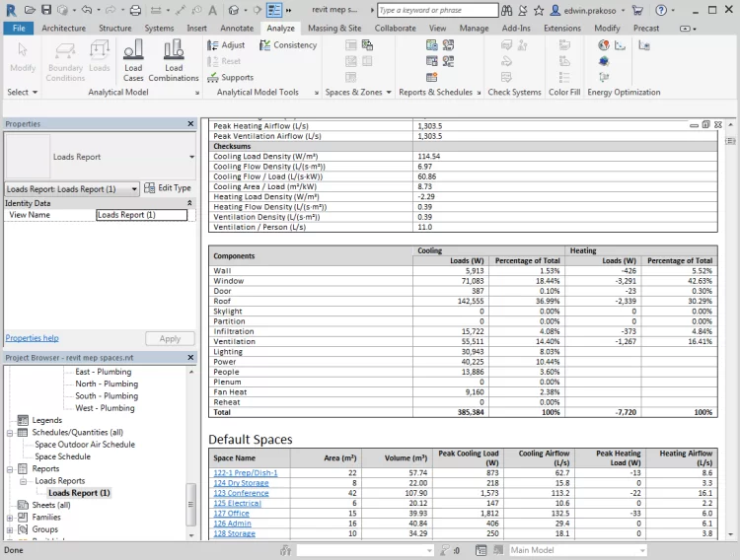Image resolution: width=740 pixels, height=560 pixels.
Task: Open the Load Combinations tool
Action: point(174,59)
